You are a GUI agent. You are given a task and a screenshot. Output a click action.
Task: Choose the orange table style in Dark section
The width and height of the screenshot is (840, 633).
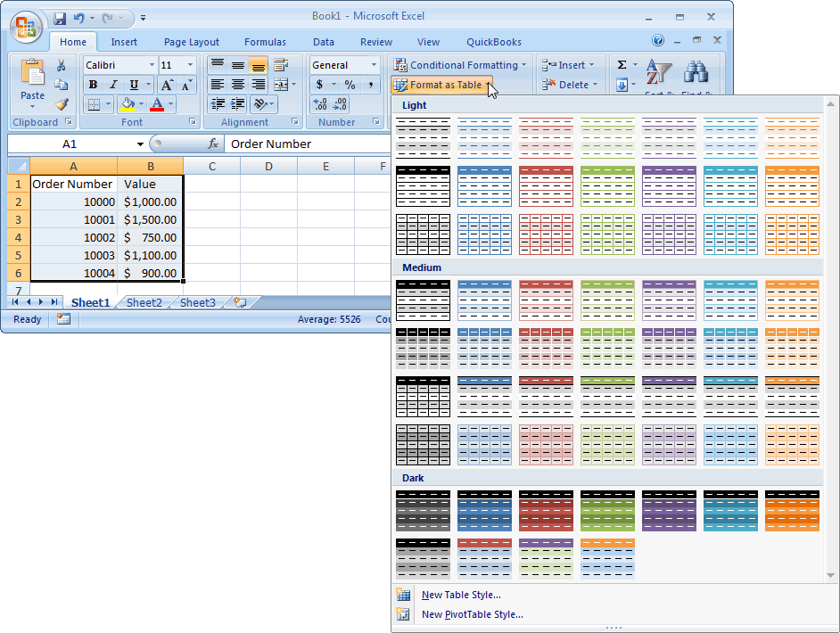point(791,510)
